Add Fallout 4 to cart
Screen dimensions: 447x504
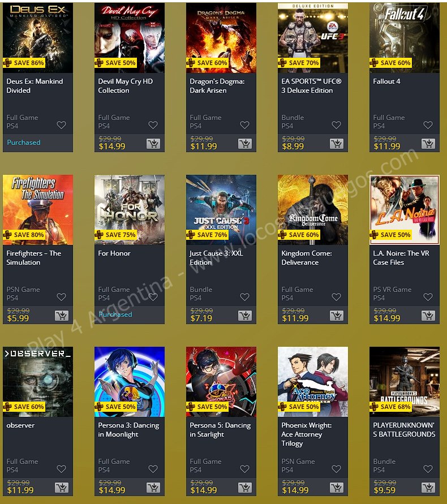(x=428, y=144)
